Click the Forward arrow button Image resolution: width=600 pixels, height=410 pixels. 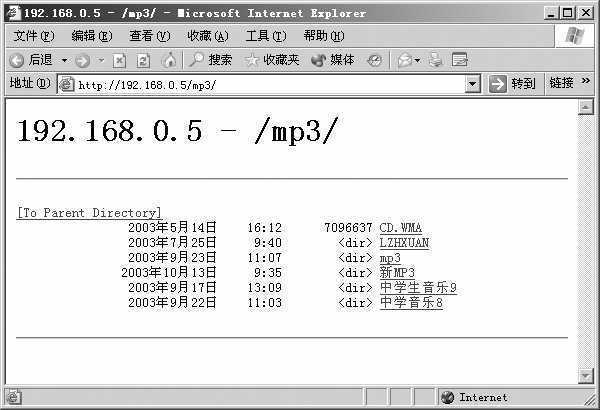82,60
